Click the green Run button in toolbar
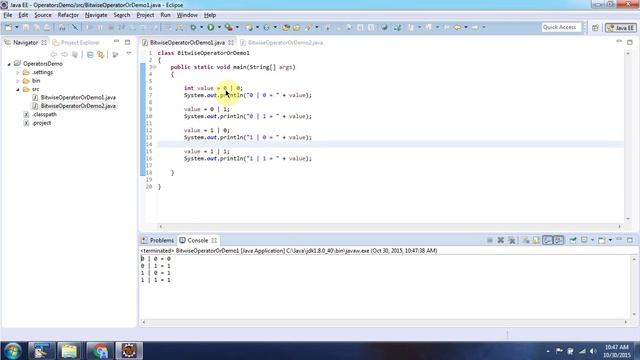Screen dimensions: 640x360 (x=211, y=27)
